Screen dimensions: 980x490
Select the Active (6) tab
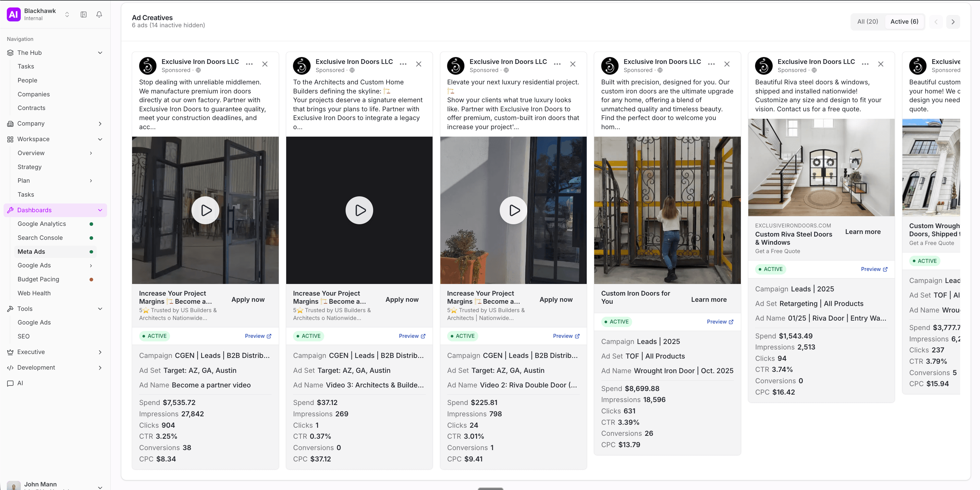pos(904,22)
